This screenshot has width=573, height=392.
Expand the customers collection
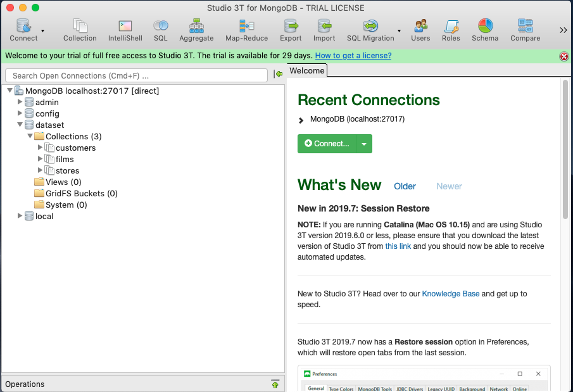pyautogui.click(x=40, y=147)
